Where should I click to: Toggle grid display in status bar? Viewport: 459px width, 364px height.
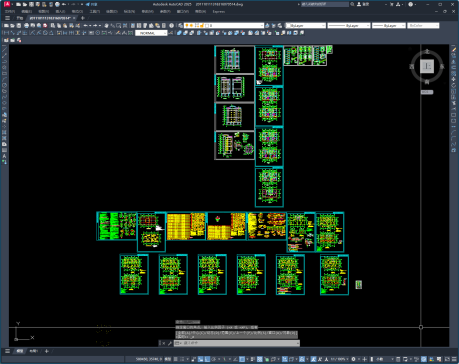pyautogui.click(x=176, y=359)
